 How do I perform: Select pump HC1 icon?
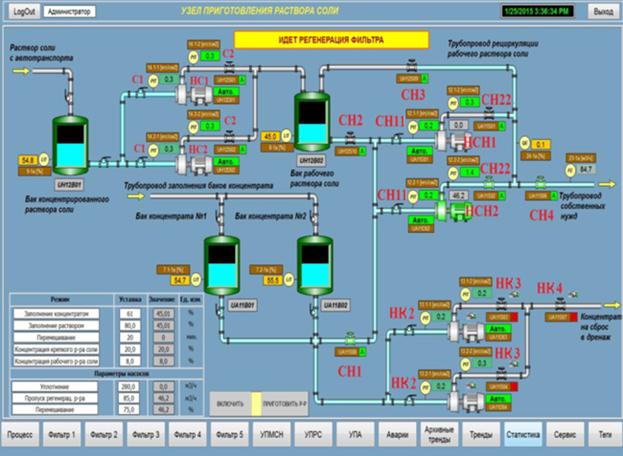194,95
